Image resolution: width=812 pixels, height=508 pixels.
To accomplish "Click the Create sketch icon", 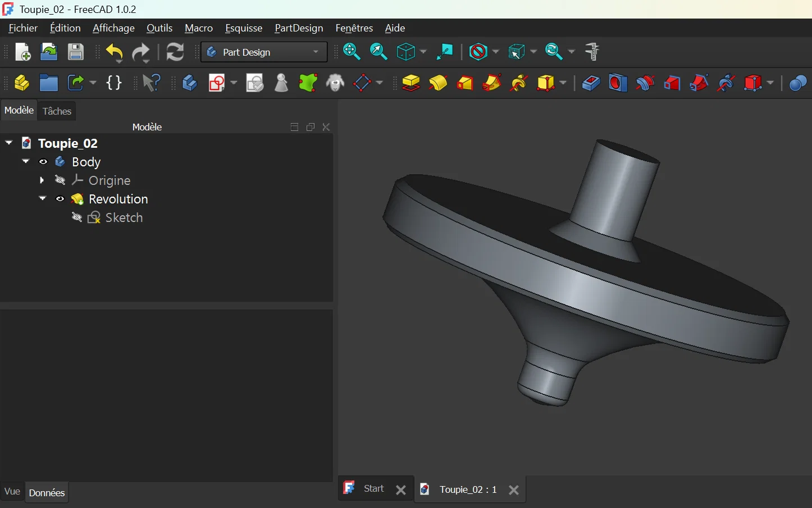I will (217, 83).
